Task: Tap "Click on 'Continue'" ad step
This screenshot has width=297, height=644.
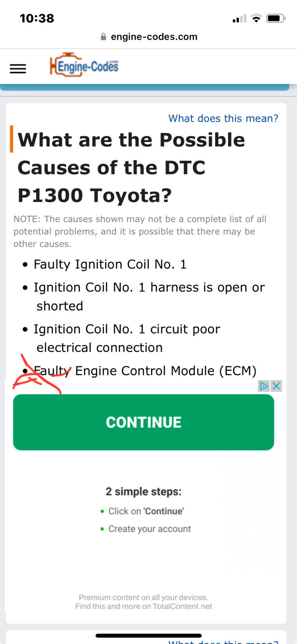Action: pyautogui.click(x=146, y=511)
